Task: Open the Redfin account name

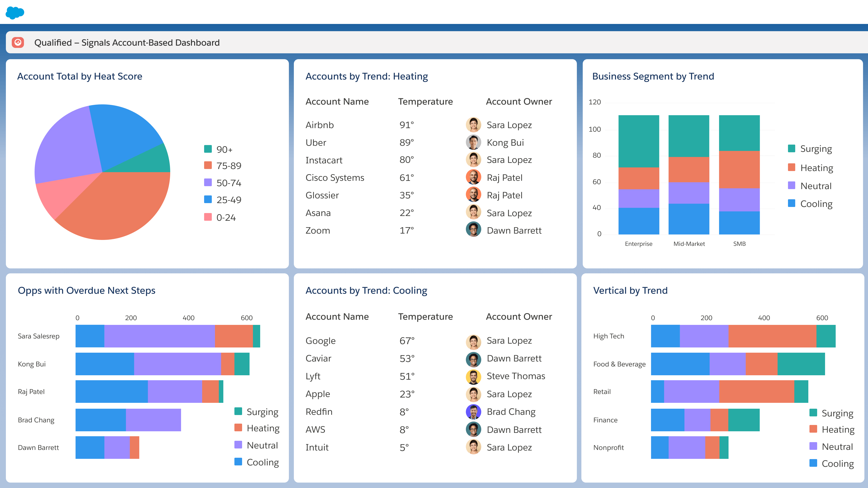Action: tap(319, 412)
